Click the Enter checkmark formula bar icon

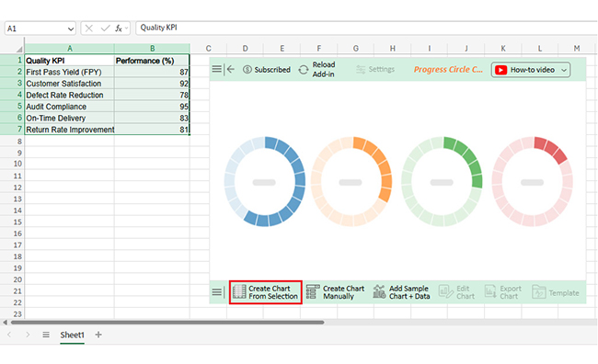(105, 28)
